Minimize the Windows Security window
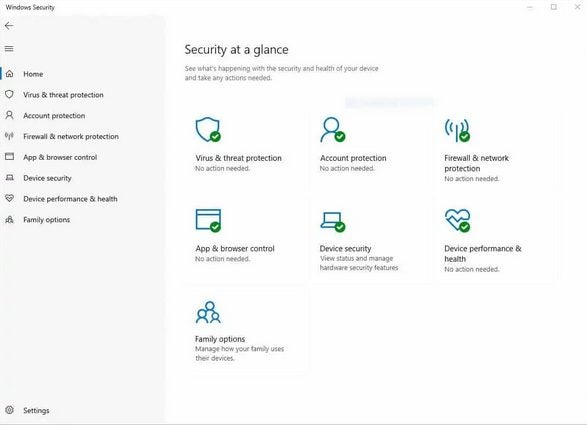The image size is (587, 425). (x=530, y=7)
